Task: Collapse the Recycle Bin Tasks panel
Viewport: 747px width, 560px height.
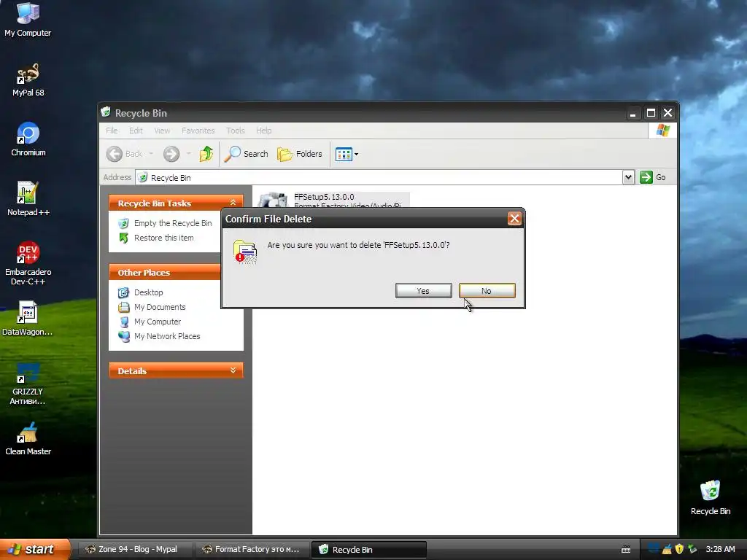Action: 233,203
